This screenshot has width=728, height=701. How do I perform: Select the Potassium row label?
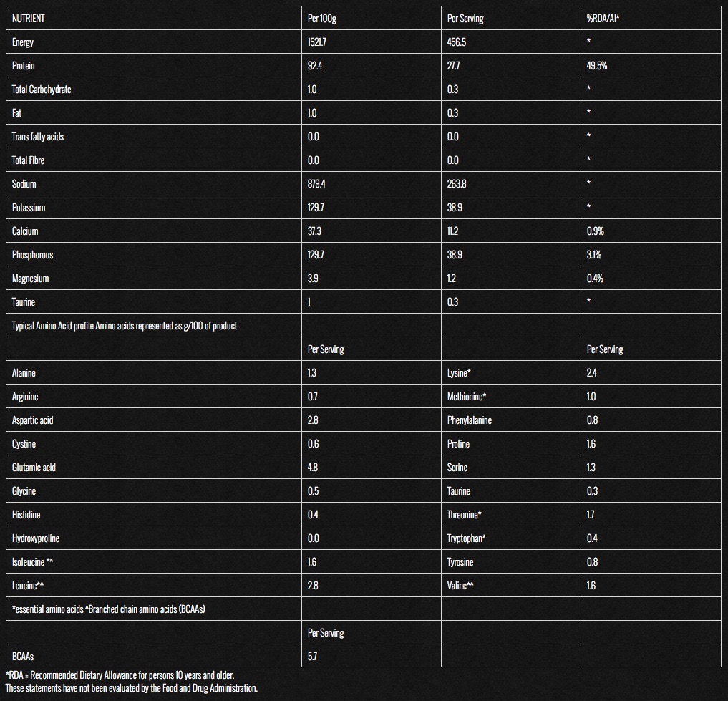point(29,208)
